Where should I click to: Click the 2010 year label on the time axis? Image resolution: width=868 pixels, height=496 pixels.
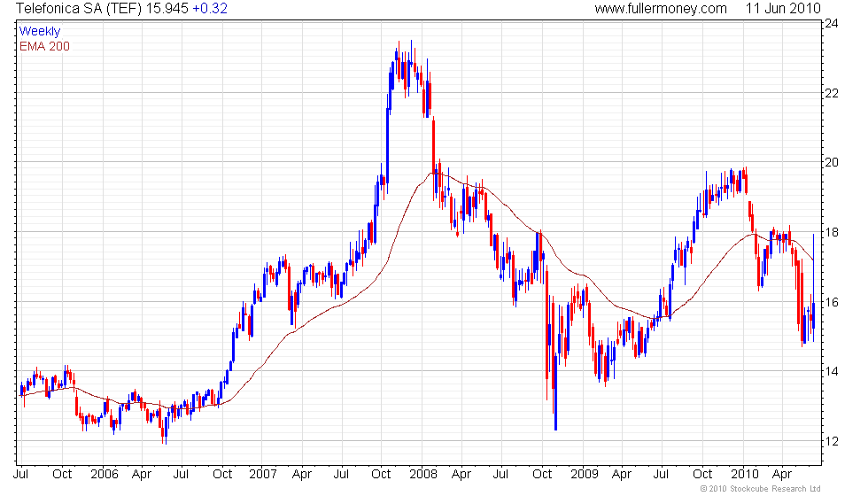tap(745, 475)
